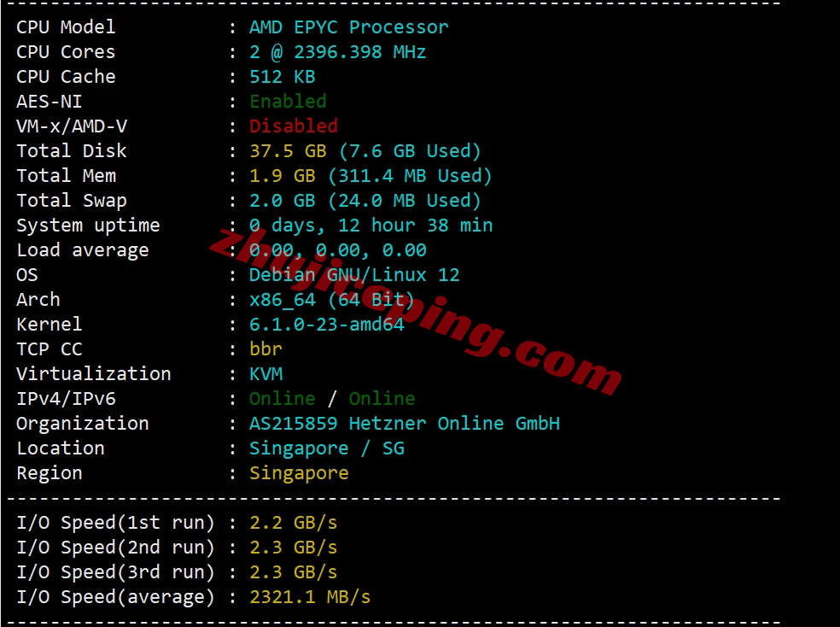The height and width of the screenshot is (627, 840).
Task: Click the KVM virtualization value
Action: pyautogui.click(x=265, y=373)
